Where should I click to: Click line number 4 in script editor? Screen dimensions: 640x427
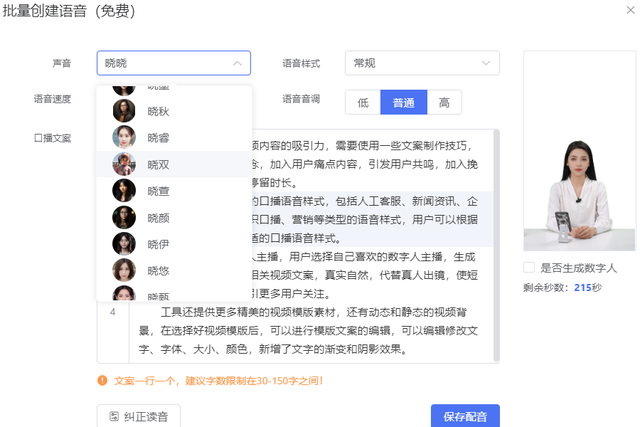(113, 312)
